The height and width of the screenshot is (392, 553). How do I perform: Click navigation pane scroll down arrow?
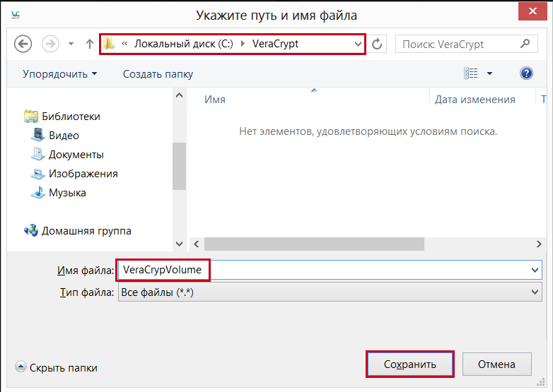(179, 244)
